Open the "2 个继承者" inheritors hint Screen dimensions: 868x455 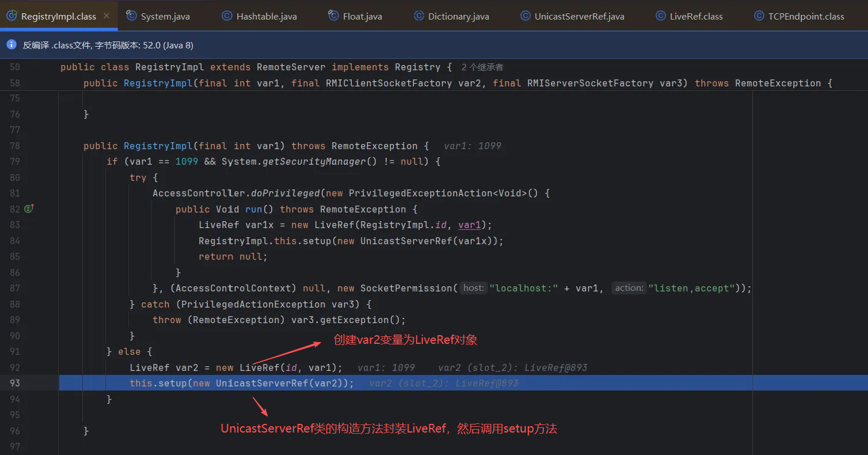click(x=482, y=67)
